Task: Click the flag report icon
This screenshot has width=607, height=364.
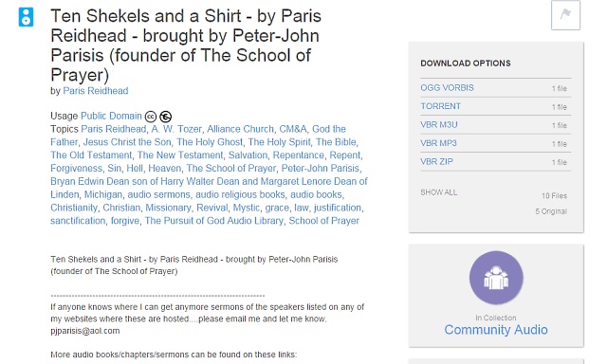Action: 565,15
